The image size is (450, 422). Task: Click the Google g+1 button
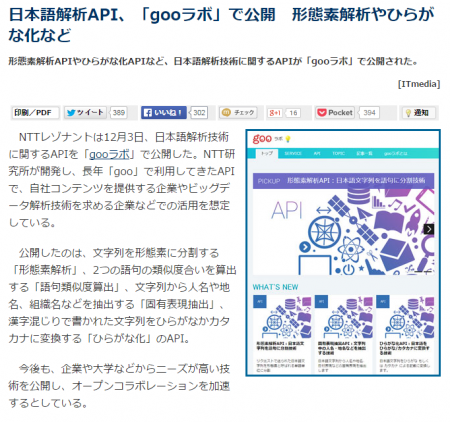pos(275,113)
